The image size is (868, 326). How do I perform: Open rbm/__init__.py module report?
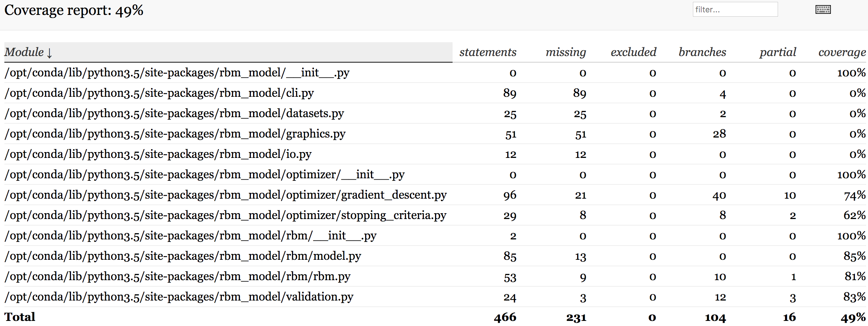[x=190, y=236]
